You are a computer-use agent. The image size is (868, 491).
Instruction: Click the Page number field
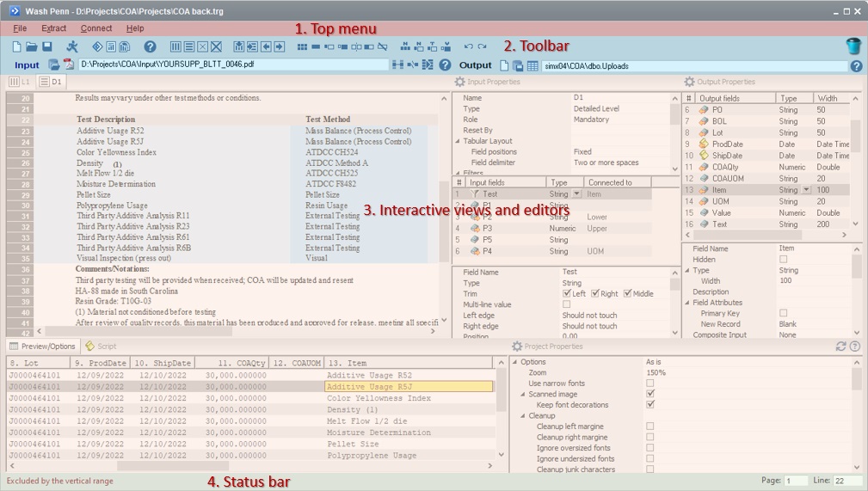pyautogui.click(x=795, y=481)
